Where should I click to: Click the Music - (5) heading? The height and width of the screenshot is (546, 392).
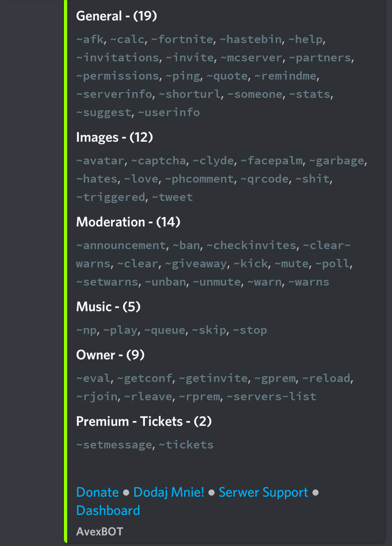click(108, 307)
